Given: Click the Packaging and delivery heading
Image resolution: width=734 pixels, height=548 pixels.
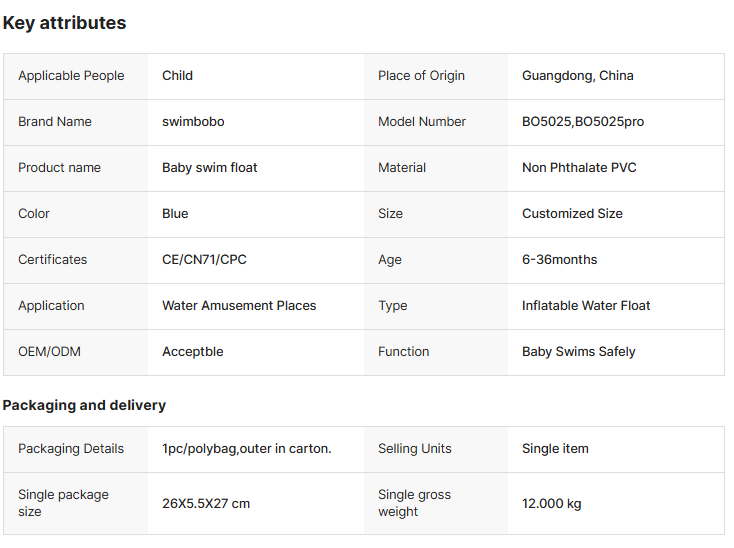Looking at the screenshot, I should click(84, 405).
